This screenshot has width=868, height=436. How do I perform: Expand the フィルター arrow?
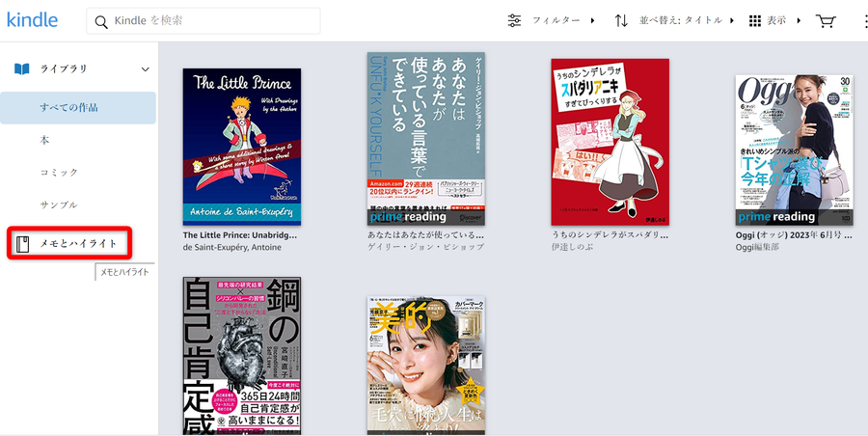coord(592,21)
